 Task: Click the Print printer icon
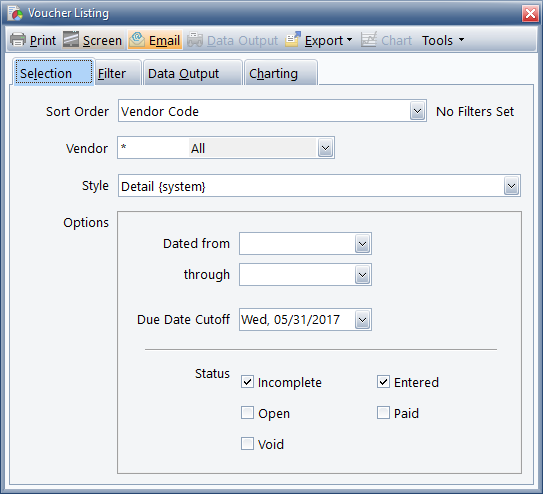pos(18,40)
